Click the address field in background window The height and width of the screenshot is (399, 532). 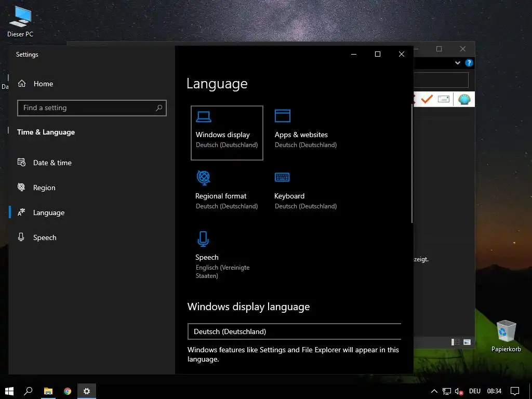[441, 80]
